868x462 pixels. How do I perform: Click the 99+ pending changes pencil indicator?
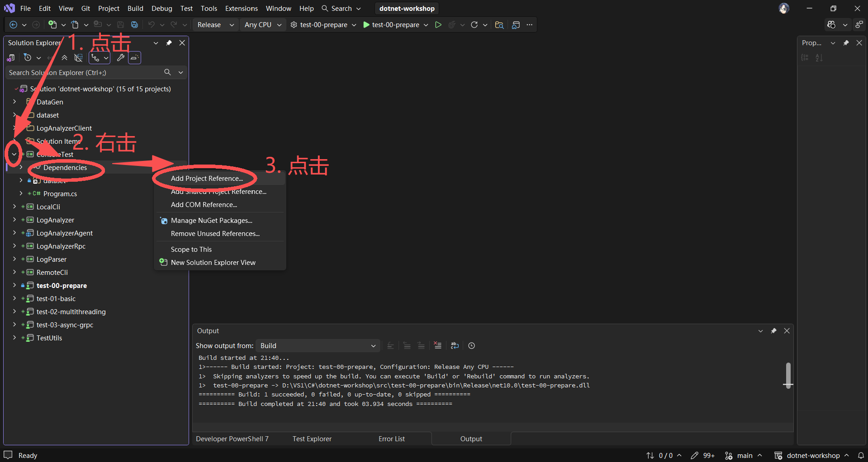pyautogui.click(x=702, y=455)
